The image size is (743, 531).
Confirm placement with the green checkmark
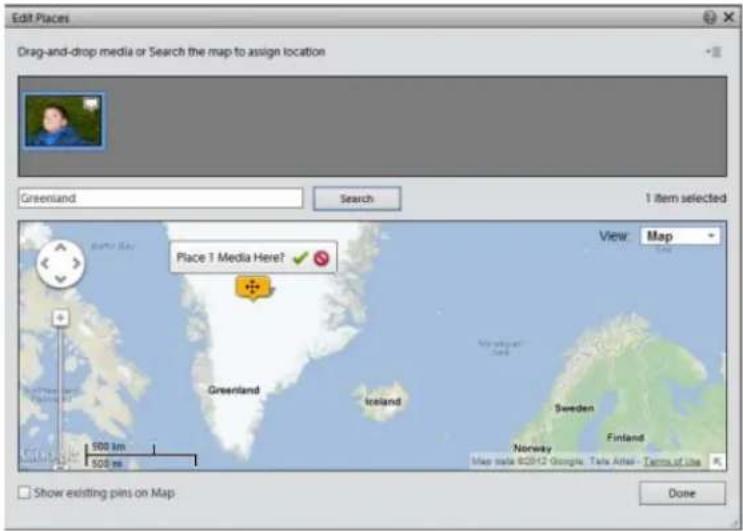pyautogui.click(x=300, y=258)
